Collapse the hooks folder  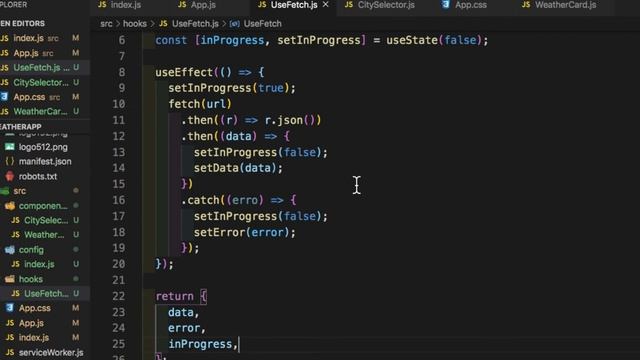coord(31,279)
